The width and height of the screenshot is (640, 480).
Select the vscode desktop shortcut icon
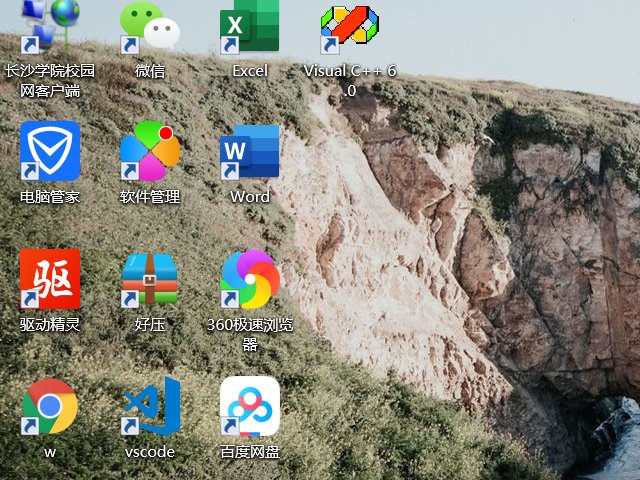tap(151, 406)
